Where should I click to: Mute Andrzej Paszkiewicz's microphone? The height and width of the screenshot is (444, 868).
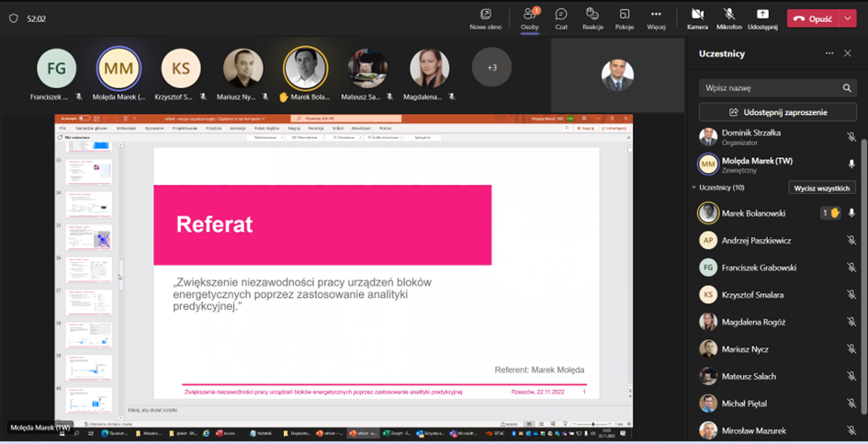point(851,241)
